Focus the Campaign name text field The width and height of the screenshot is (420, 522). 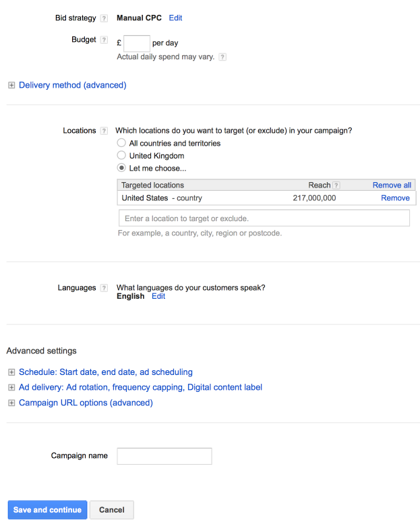point(164,457)
